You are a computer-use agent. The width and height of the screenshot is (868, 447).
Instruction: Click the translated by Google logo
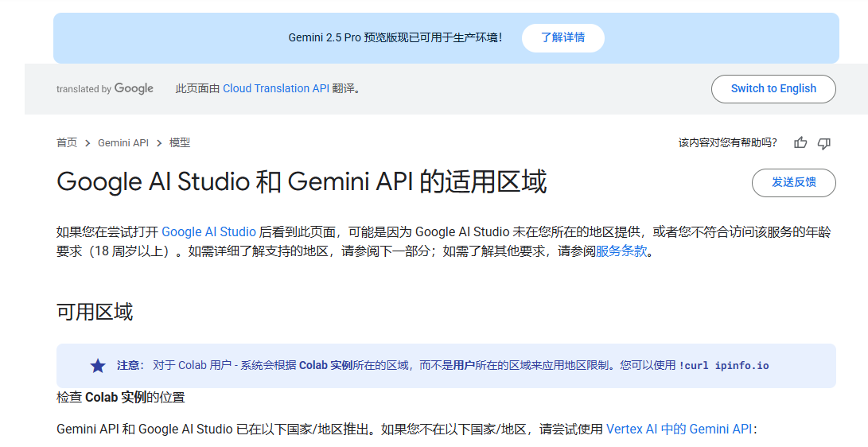[x=105, y=88]
